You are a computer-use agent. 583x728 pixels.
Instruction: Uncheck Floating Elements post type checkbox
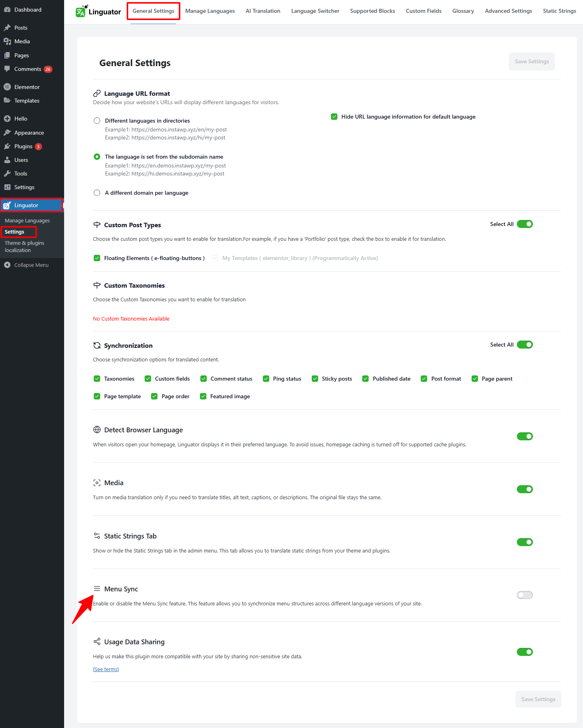click(97, 258)
